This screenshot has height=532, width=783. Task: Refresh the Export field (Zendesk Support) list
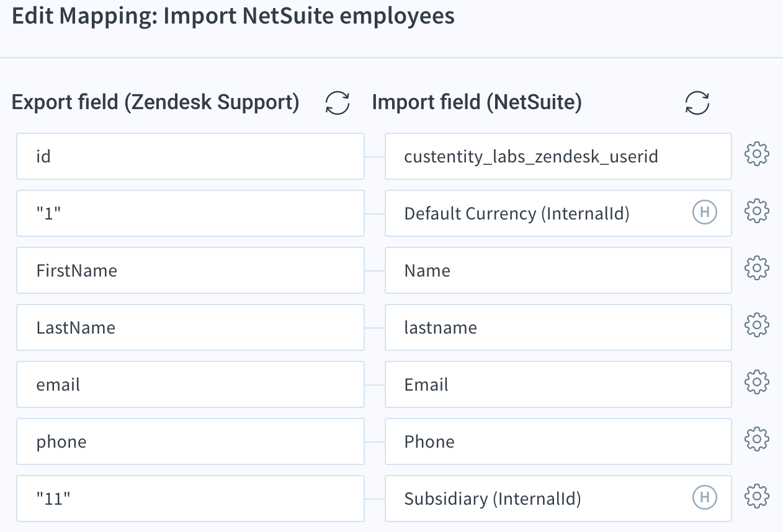click(x=338, y=102)
